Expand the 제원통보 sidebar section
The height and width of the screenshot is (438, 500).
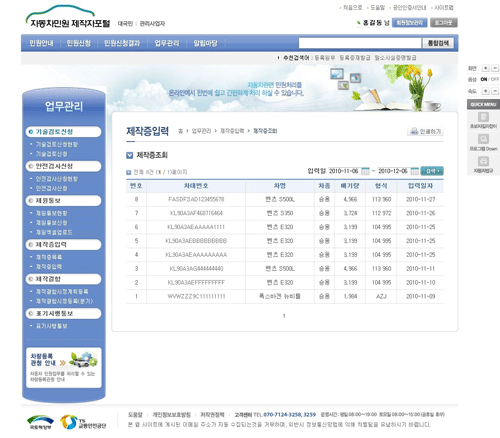63,201
